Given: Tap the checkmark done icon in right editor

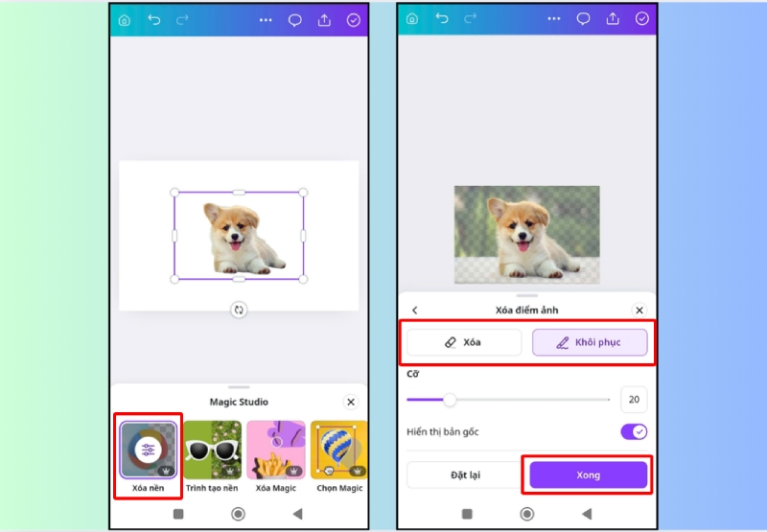Looking at the screenshot, I should click(641, 19).
